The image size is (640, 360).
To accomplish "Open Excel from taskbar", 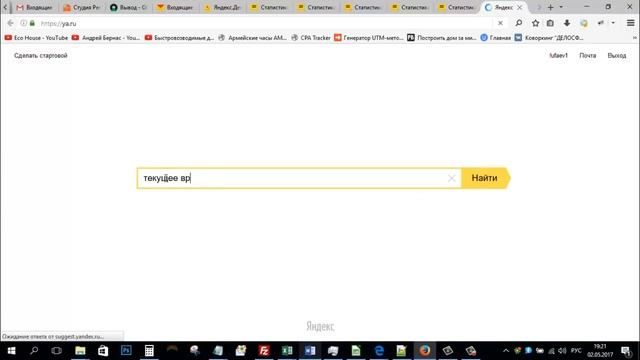I will click(287, 351).
